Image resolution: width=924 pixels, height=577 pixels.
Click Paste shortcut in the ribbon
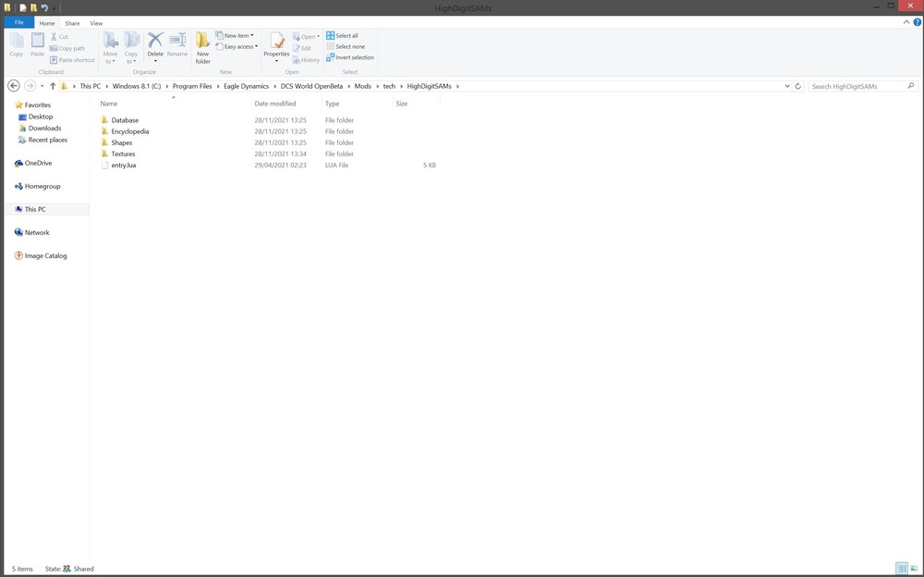(72, 59)
